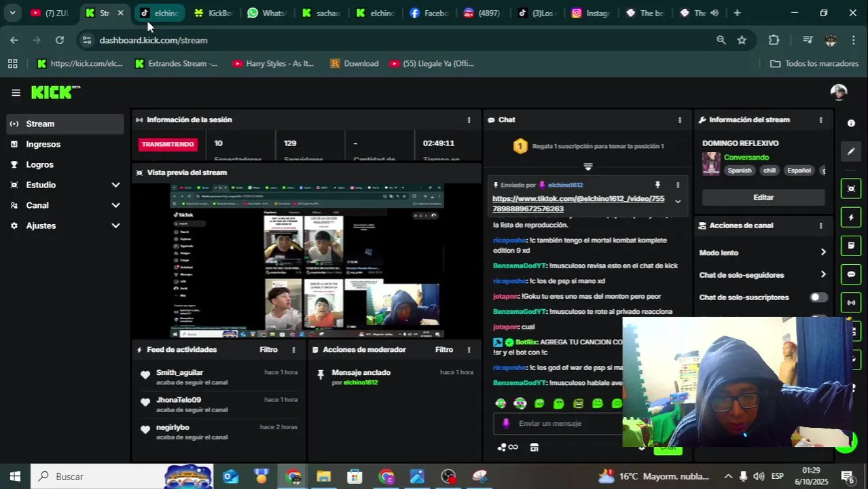Open OBS Studio from the taskbar

tap(448, 477)
